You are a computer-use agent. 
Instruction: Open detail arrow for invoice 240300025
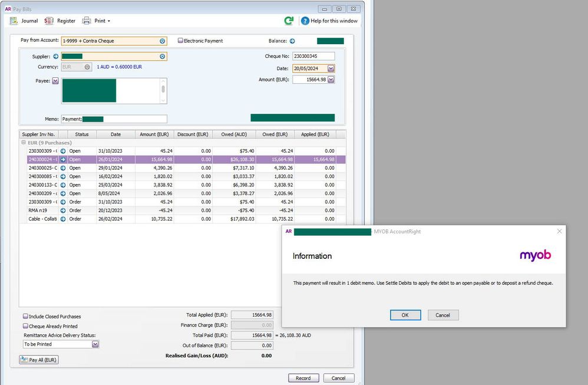[63, 168]
